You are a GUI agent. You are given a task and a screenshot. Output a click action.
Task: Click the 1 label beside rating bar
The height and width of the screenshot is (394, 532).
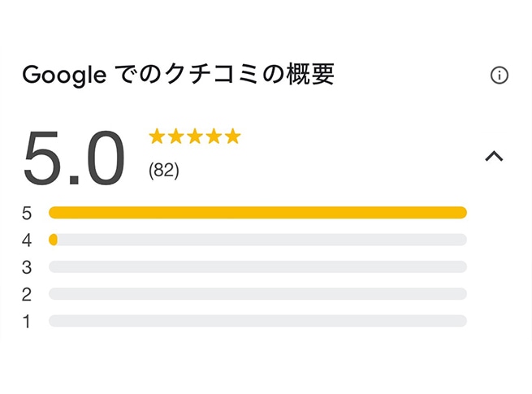(27, 322)
